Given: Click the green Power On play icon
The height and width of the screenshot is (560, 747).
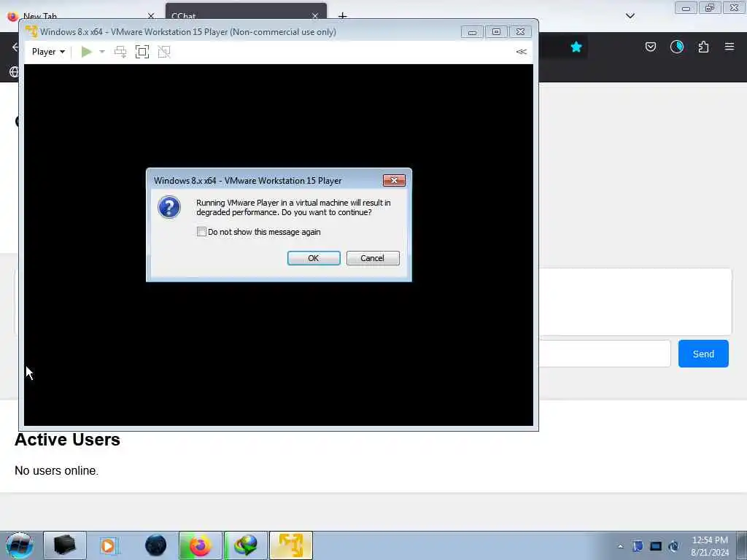Looking at the screenshot, I should (x=86, y=52).
